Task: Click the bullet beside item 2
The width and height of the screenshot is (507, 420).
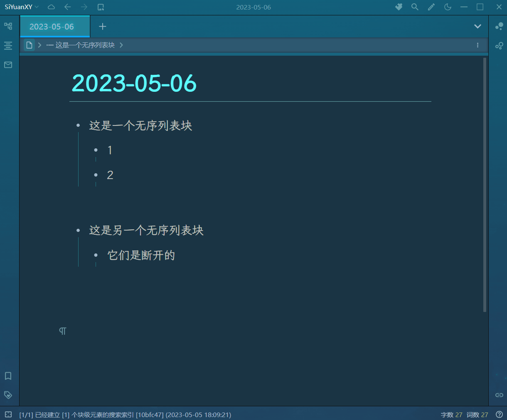Action: [x=96, y=175]
